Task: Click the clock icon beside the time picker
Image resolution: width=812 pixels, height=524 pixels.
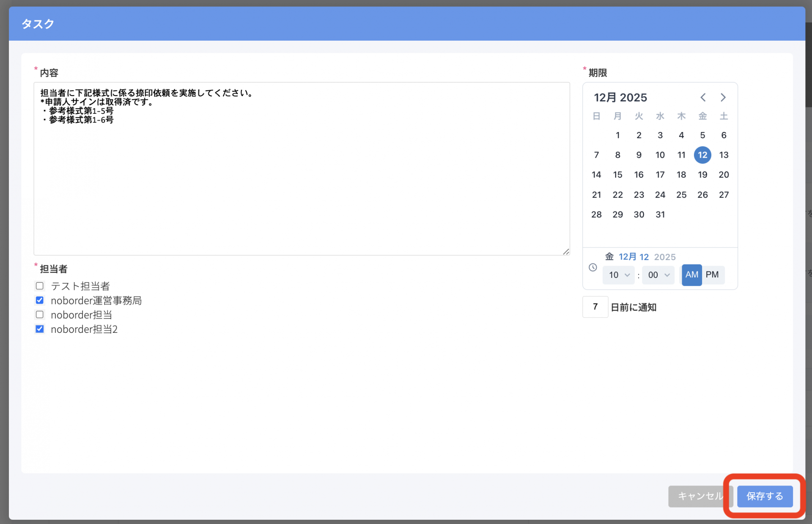Action: 593,268
